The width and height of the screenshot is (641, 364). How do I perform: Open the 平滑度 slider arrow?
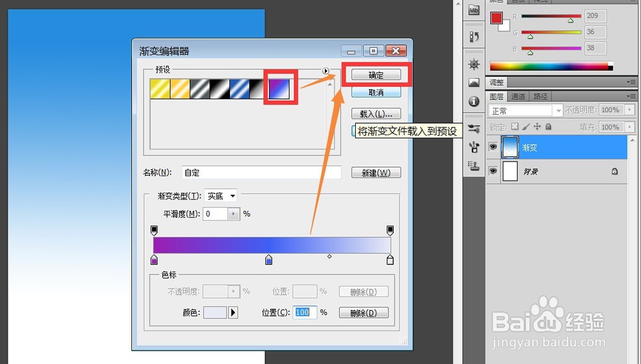coord(233,213)
